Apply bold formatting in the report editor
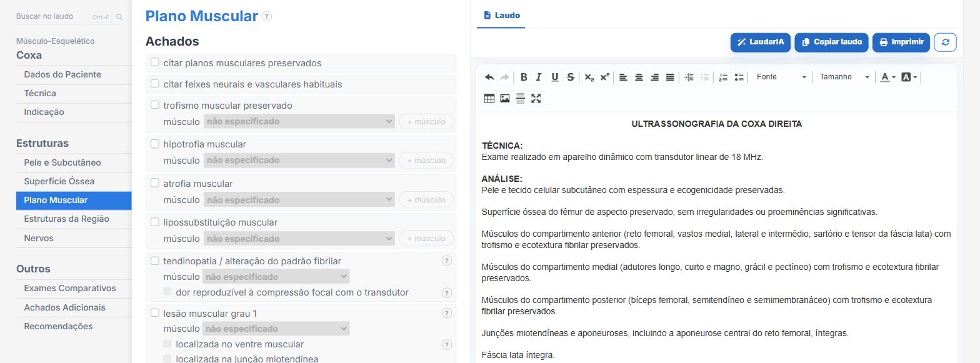 524,77
